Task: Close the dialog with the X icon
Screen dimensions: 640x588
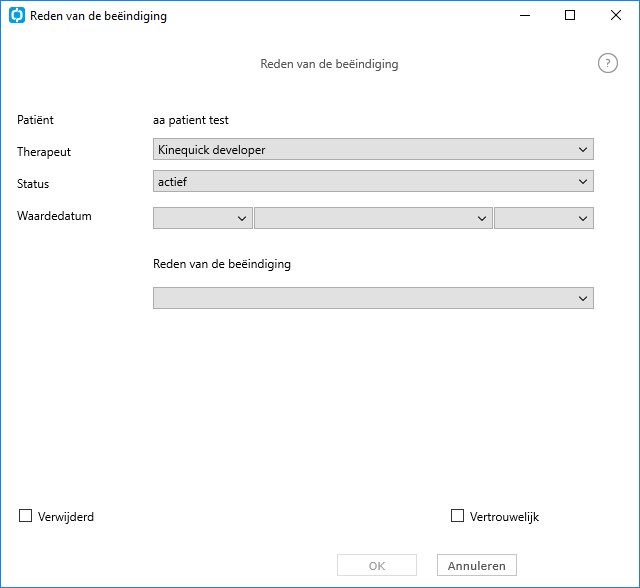Action: pos(616,16)
